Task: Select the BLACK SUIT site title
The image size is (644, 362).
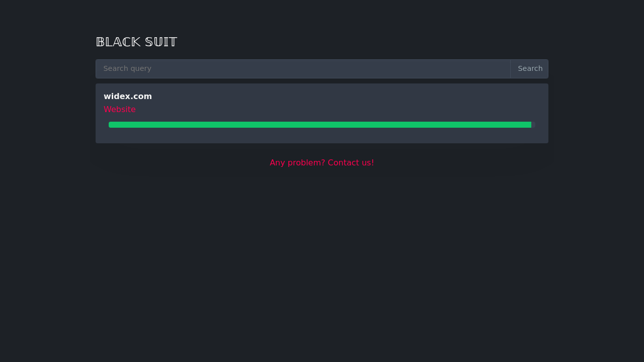Action: coord(136,42)
